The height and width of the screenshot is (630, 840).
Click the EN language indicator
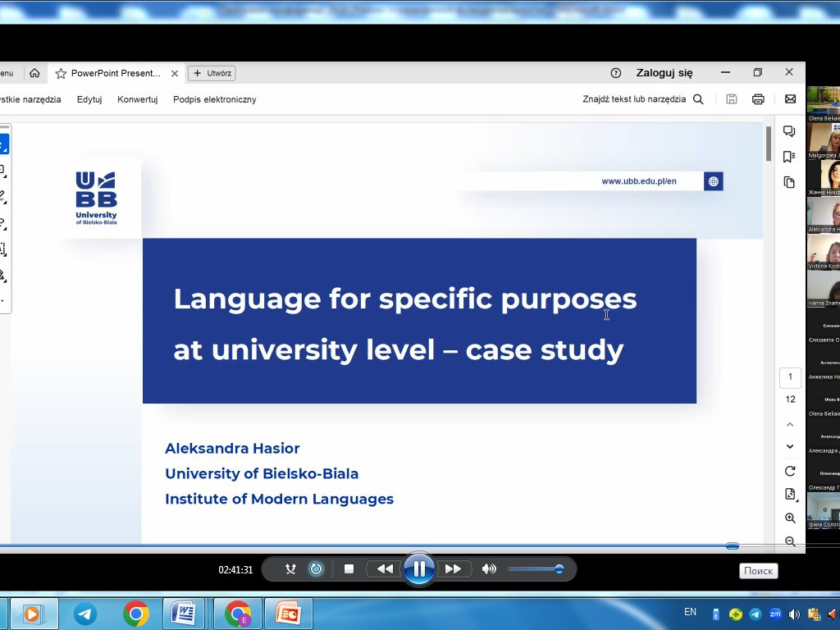coord(690,612)
